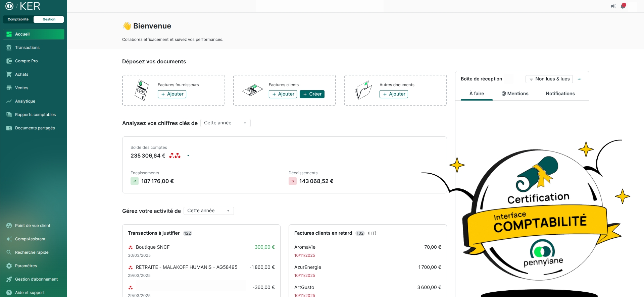This screenshot has width=644, height=297.
Task: Open inbox three-dots options menu
Action: coord(580,79)
